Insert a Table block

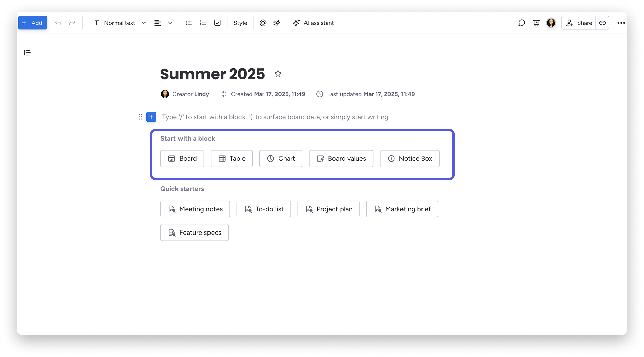point(232,158)
